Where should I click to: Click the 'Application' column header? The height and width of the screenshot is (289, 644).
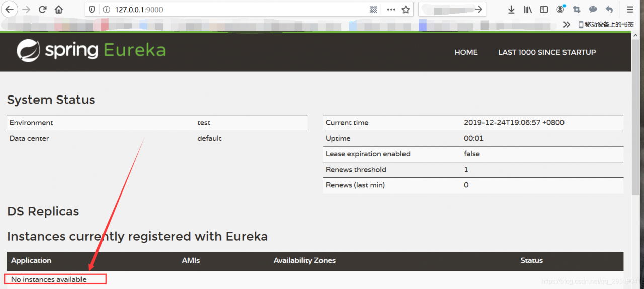pyautogui.click(x=31, y=261)
